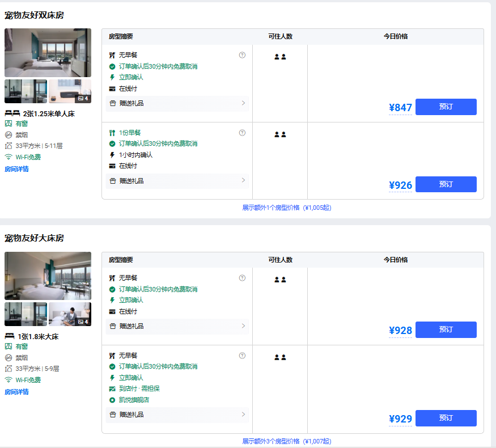Show 展示额外3个房型价格 (¥1,007起)
496x448 pixels.
pos(286,441)
